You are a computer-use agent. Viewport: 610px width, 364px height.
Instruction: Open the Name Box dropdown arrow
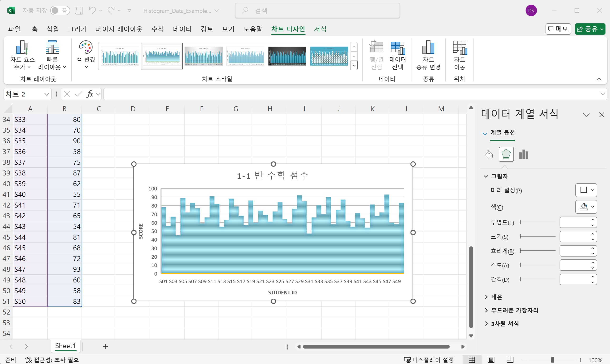(x=47, y=94)
